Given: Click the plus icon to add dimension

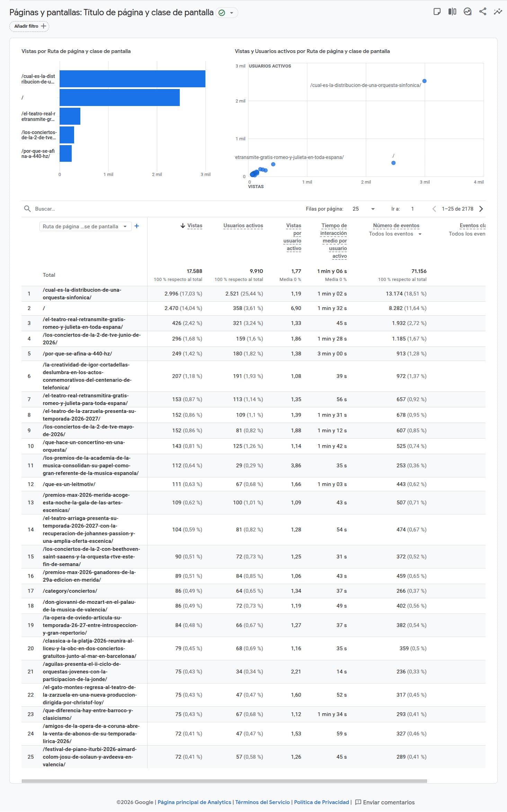Looking at the screenshot, I should click(x=137, y=226).
